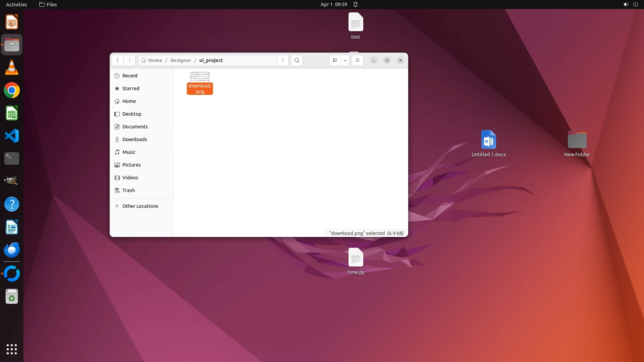
Task: Open the Files app menu in top bar
Action: pyautogui.click(x=48, y=4)
